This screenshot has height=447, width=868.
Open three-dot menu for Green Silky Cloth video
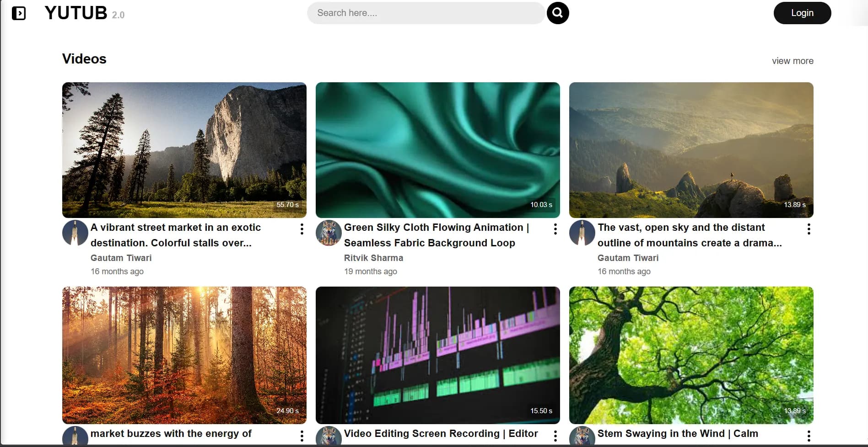(555, 229)
